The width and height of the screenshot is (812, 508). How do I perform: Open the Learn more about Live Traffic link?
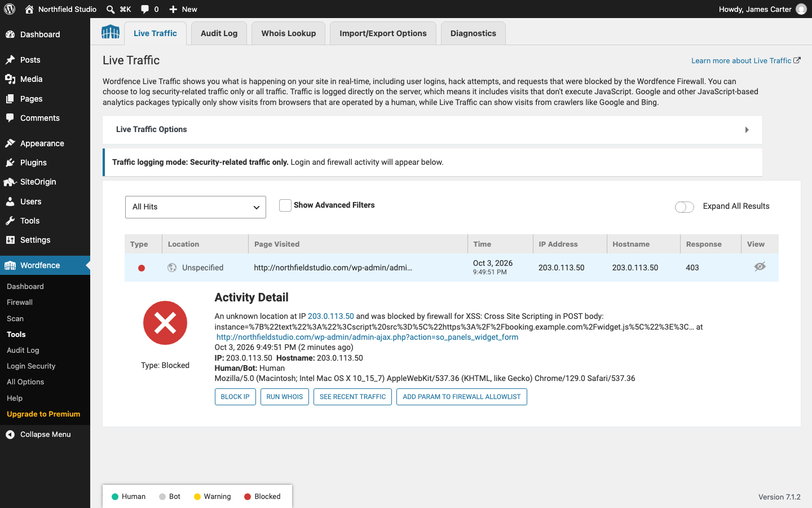(x=746, y=61)
